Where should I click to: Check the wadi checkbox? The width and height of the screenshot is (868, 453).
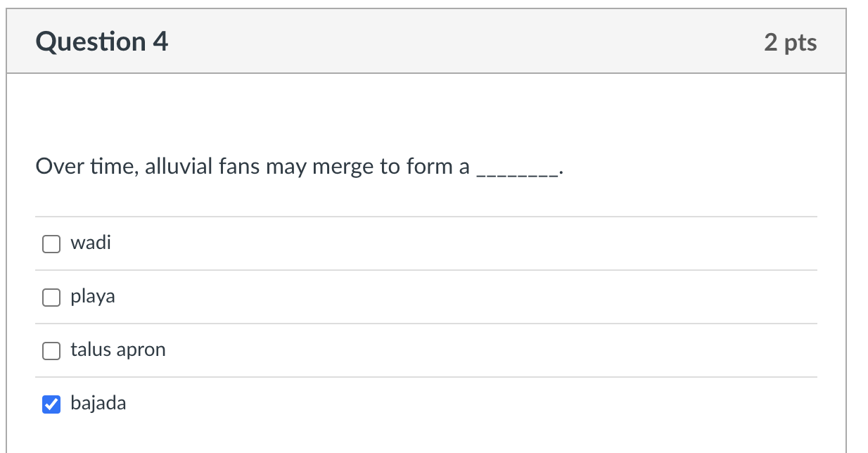51,244
